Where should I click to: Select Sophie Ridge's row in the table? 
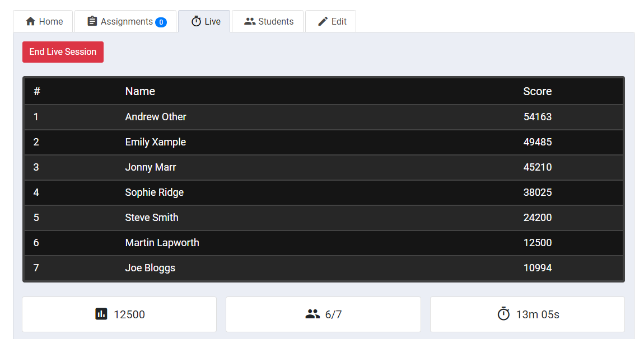pos(322,192)
